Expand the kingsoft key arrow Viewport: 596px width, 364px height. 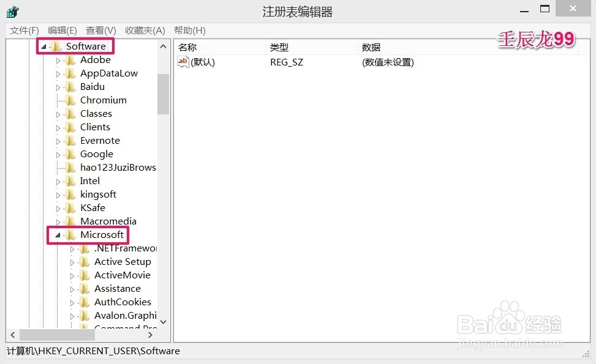58,195
